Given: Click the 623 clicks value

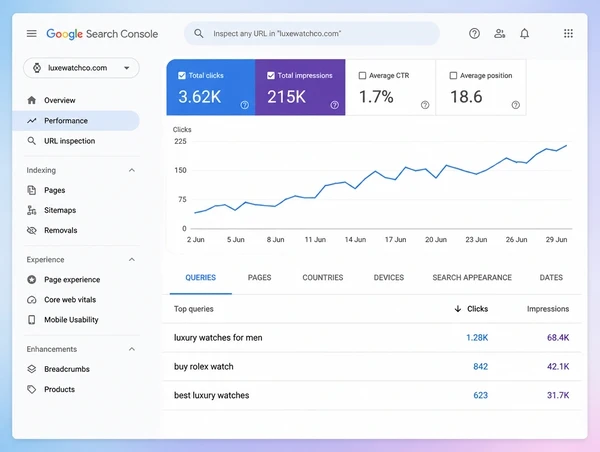Looking at the screenshot, I should point(481,395).
